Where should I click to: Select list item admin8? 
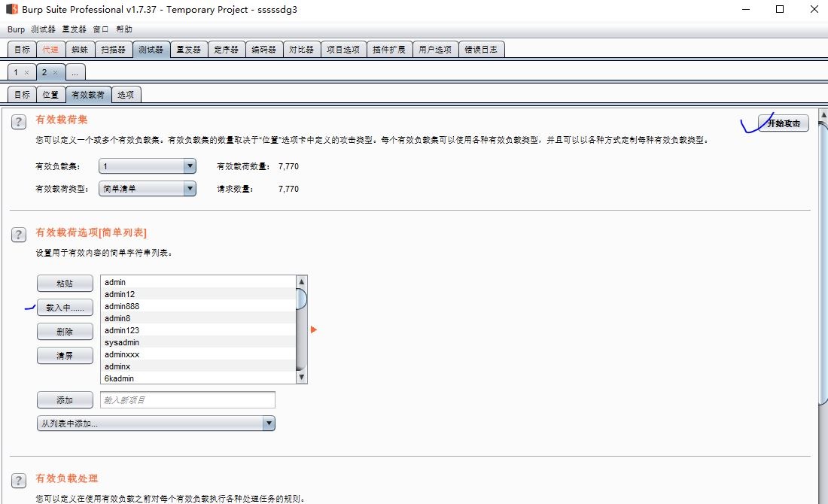click(198, 318)
